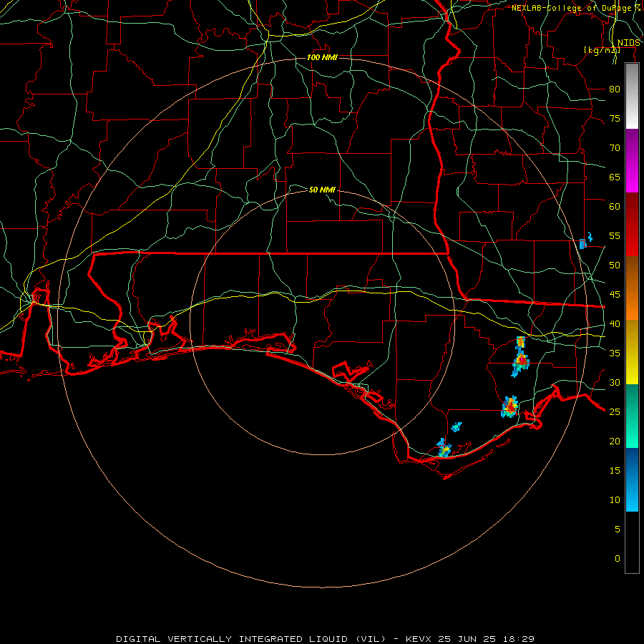The image size is (644, 644).
Task: Click the tall storm cell along the 100 NMI ring
Action: point(520,356)
